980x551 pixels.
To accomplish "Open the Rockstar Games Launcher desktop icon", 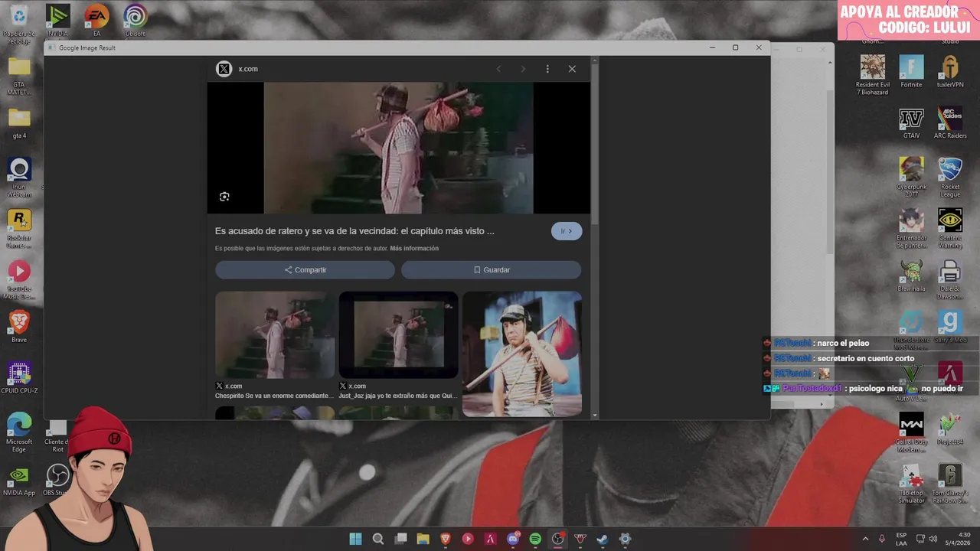I will pos(19,229).
